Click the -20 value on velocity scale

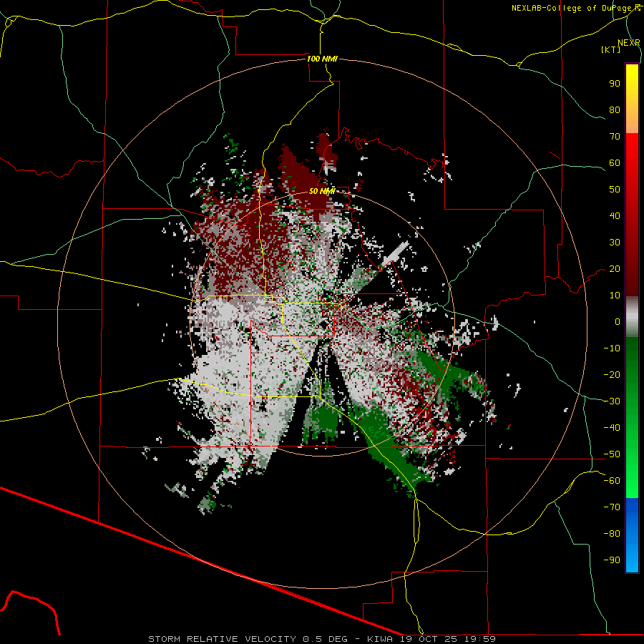[x=612, y=374]
